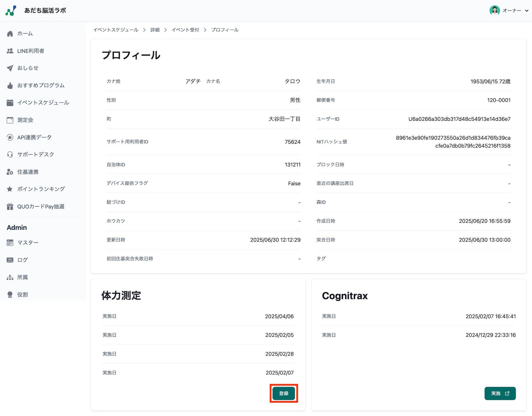Select the ポイントランキング star icon
The image size is (532, 416).
point(10,189)
